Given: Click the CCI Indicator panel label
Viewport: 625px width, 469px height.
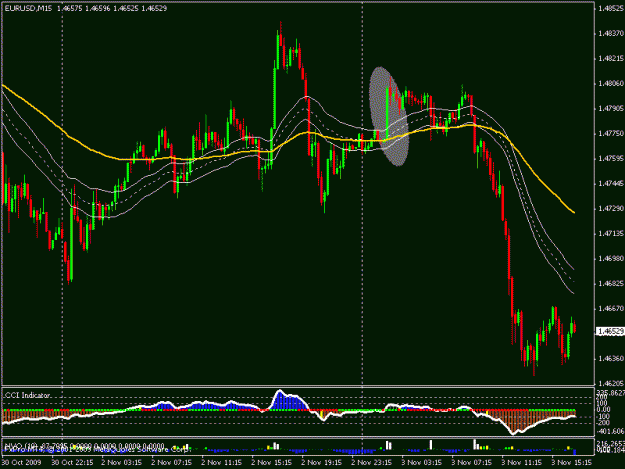Looking at the screenshot, I should coord(28,395).
